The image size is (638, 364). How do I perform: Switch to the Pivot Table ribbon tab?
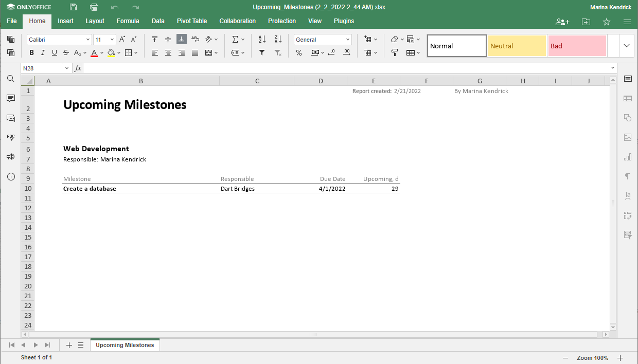tap(191, 21)
